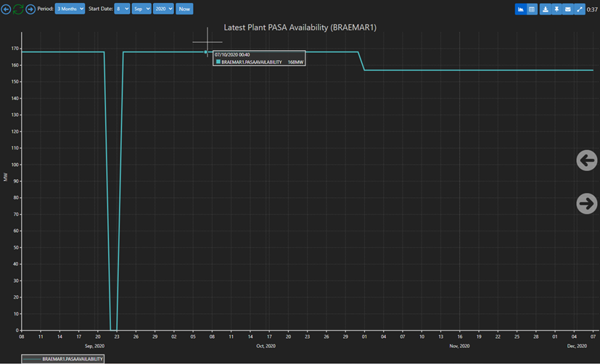Open the start date month dropdown showing Sep
This screenshot has height=364, width=600.
click(x=141, y=9)
